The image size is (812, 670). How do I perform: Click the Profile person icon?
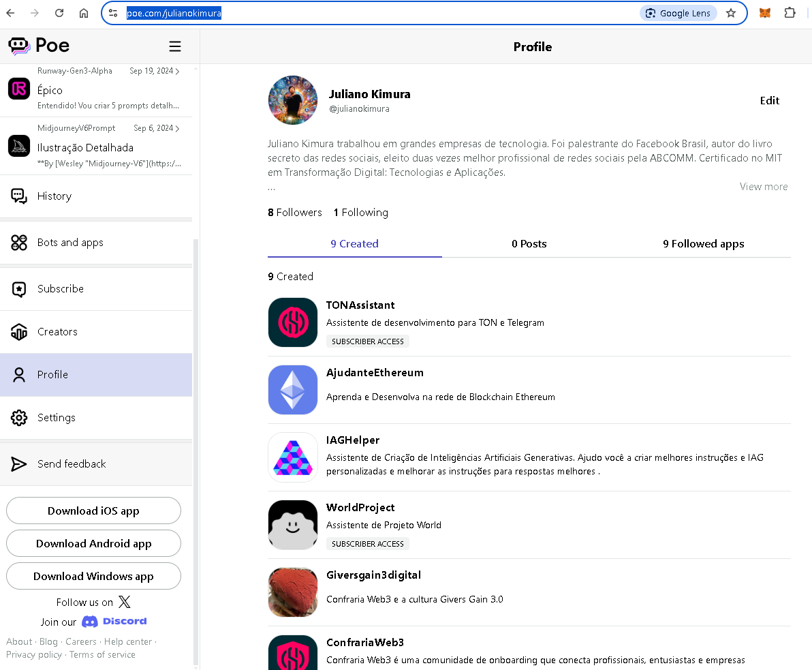(19, 375)
